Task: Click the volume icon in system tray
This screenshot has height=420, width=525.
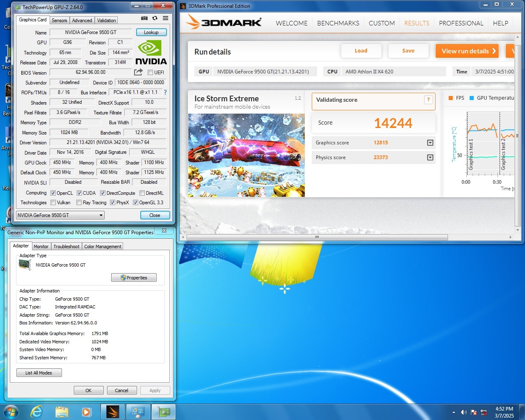Action: pyautogui.click(x=463, y=412)
